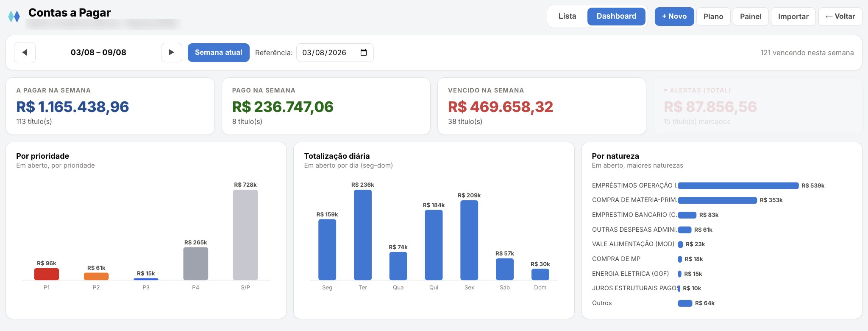Click the COMPRA DE MP label
The width and height of the screenshot is (868, 331).
tap(616, 259)
